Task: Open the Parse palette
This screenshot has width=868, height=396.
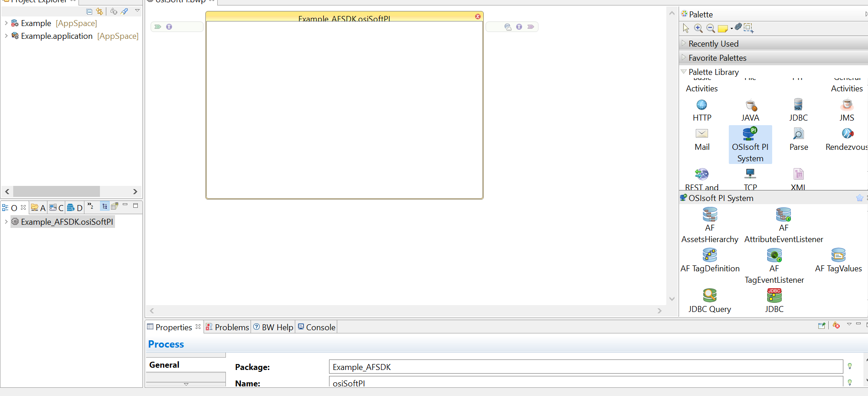Action: pyautogui.click(x=799, y=140)
